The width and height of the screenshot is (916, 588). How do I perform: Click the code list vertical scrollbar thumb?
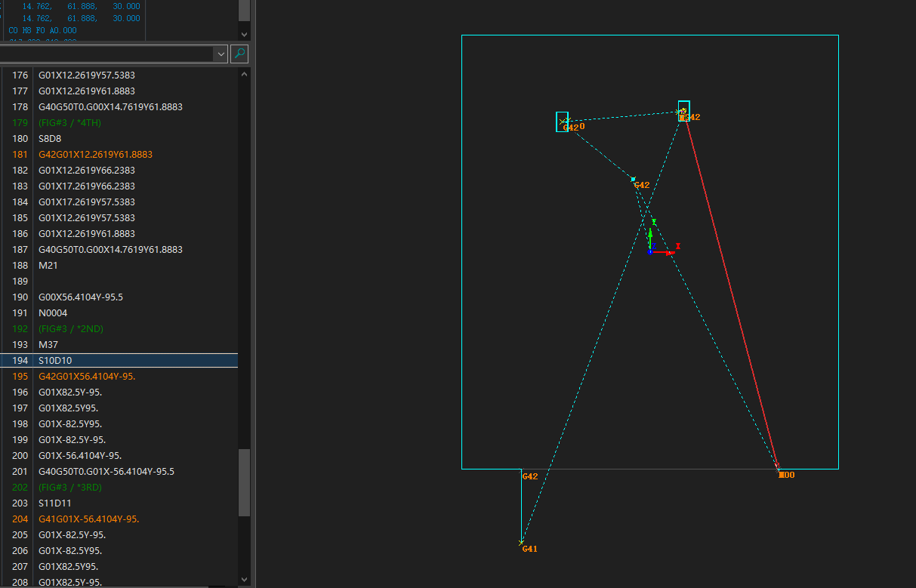244,482
